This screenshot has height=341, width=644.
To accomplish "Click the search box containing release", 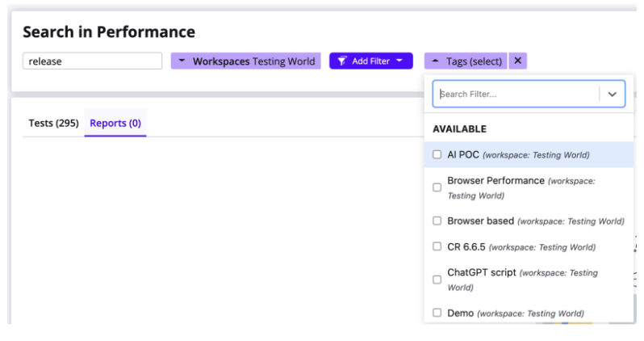I will click(92, 61).
